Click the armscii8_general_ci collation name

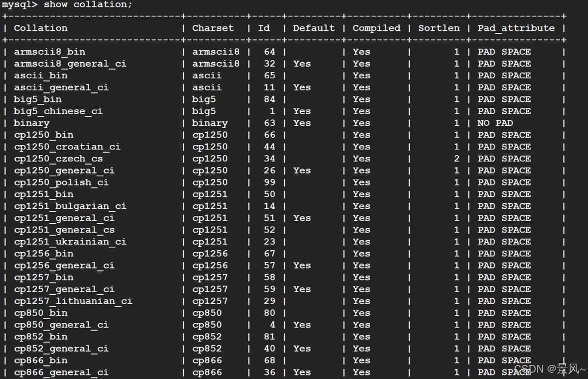tap(70, 63)
